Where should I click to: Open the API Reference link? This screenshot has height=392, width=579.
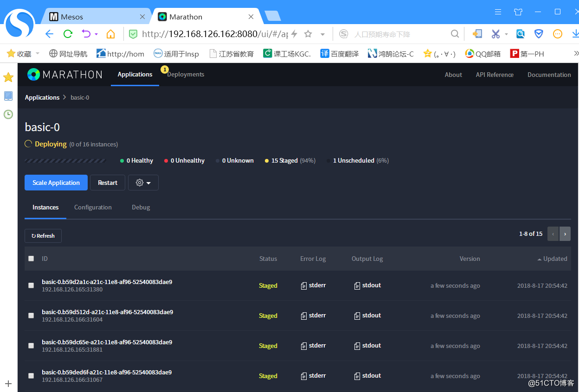[x=495, y=75]
